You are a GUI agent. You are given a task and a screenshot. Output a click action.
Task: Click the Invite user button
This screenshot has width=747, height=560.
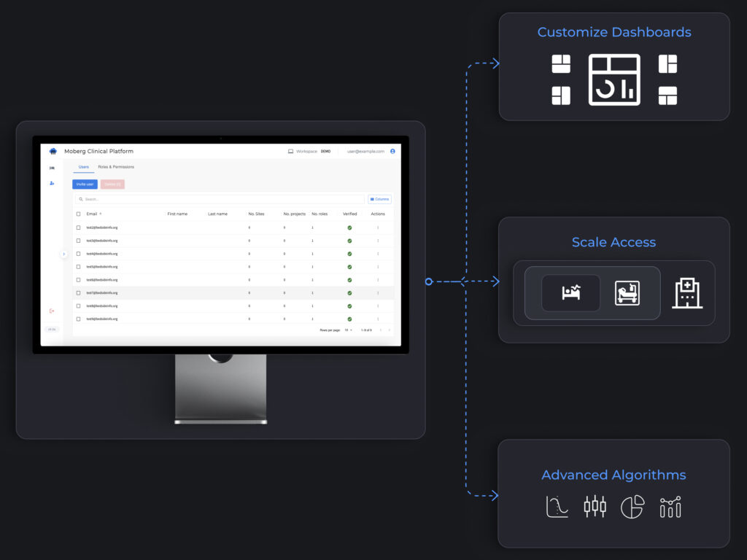coord(85,184)
